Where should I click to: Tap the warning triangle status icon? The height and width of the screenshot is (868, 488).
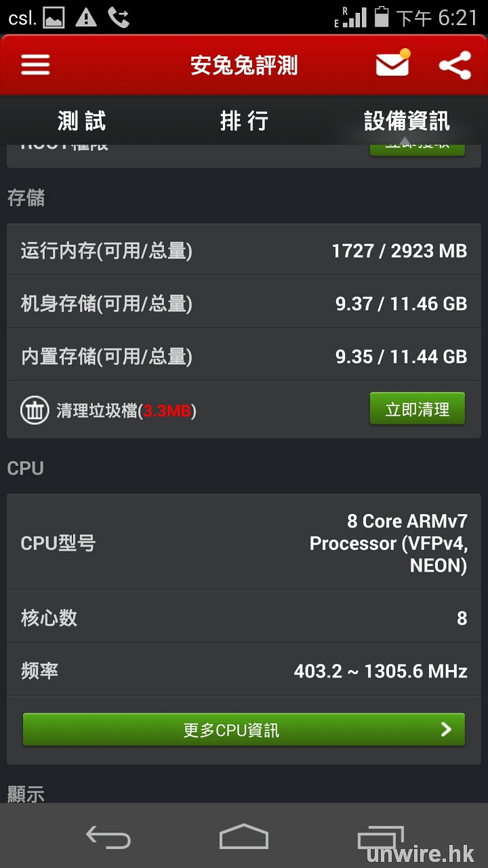(x=86, y=18)
